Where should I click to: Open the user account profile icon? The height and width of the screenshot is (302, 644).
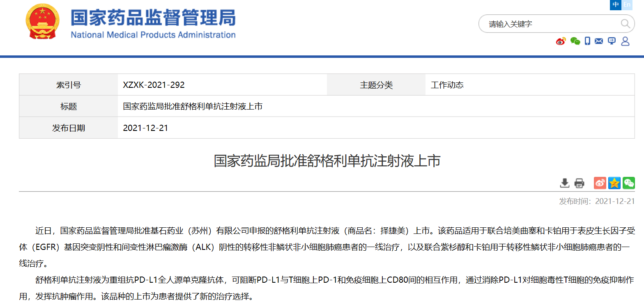625,41
